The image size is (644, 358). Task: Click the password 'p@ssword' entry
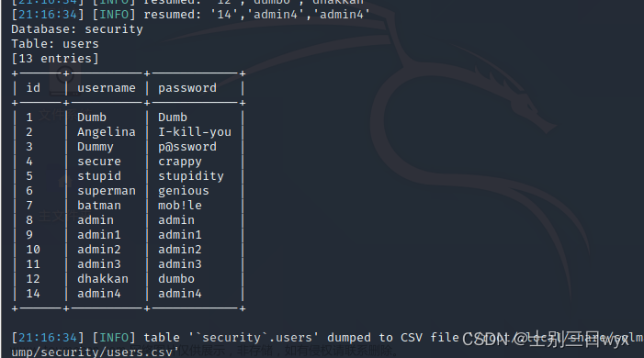(187, 147)
